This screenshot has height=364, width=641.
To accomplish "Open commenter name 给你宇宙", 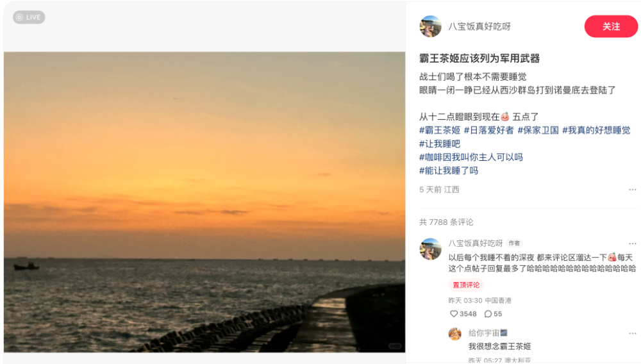I will pos(484,333).
